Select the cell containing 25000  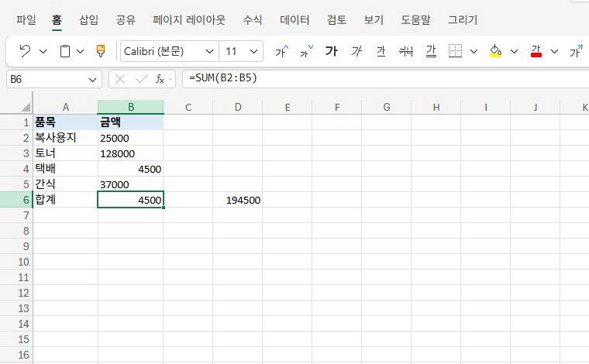click(x=131, y=138)
